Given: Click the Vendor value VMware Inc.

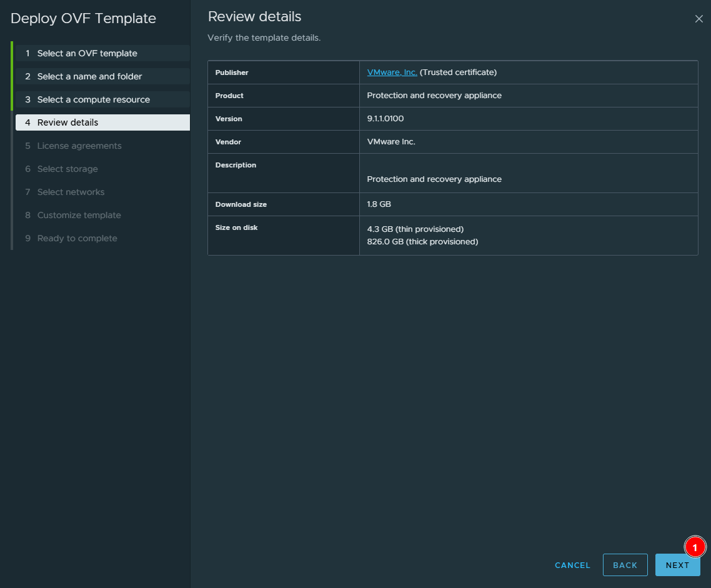Looking at the screenshot, I should coord(391,141).
